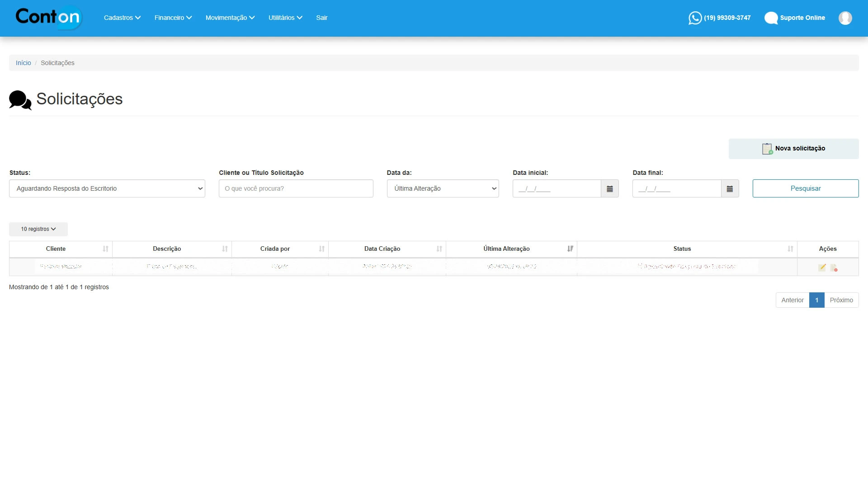Click the Conton logo
This screenshot has height=488, width=868.
click(48, 17)
